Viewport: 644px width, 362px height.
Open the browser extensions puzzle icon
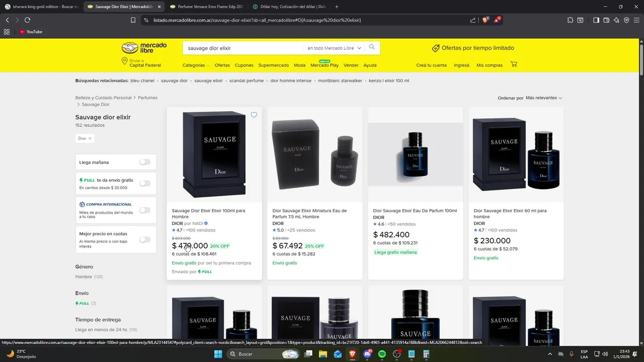[570, 20]
